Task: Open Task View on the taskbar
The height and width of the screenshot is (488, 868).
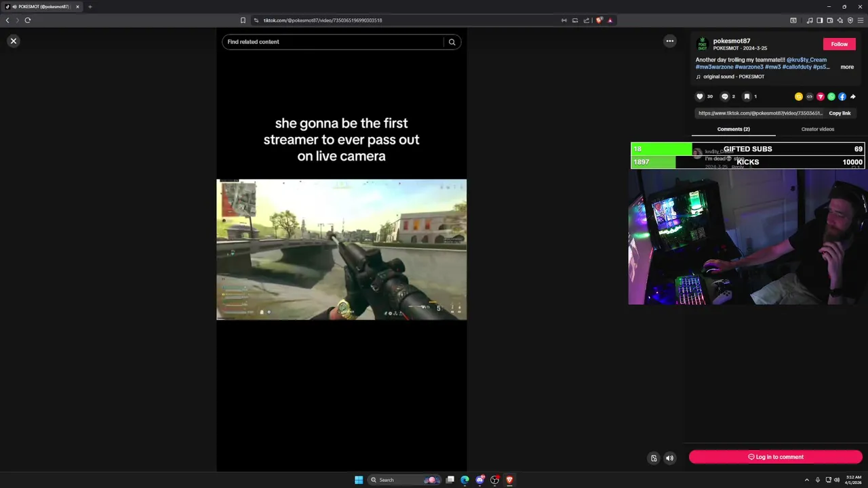Action: pos(450,480)
